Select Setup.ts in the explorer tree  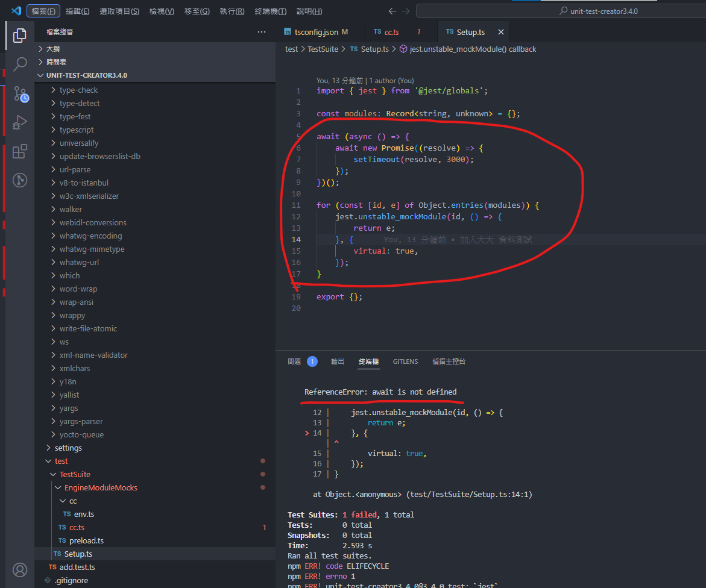(155, 554)
